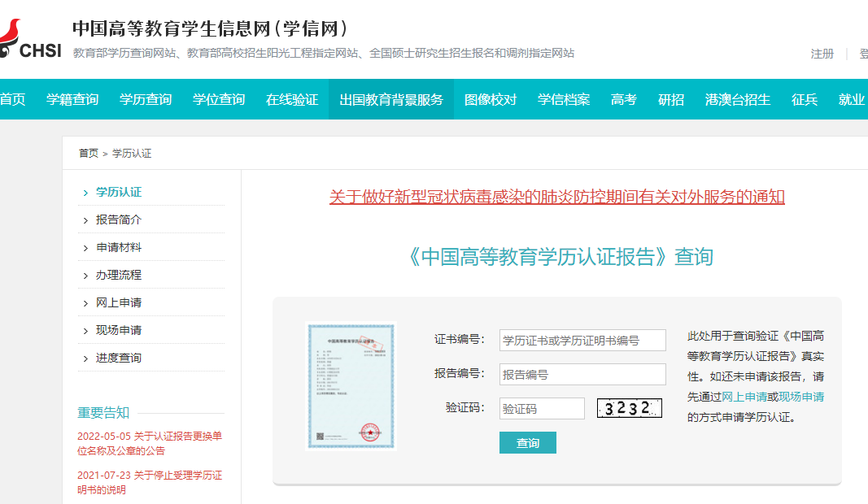The image size is (868, 504).
Task: Open the red pneumonia prevention notice link
Action: pos(556,197)
